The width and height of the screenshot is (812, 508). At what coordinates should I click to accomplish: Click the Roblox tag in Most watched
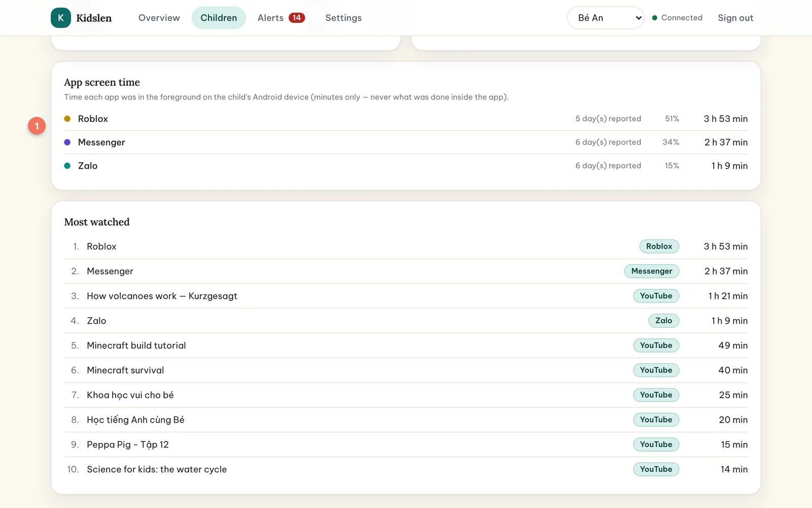(x=659, y=246)
